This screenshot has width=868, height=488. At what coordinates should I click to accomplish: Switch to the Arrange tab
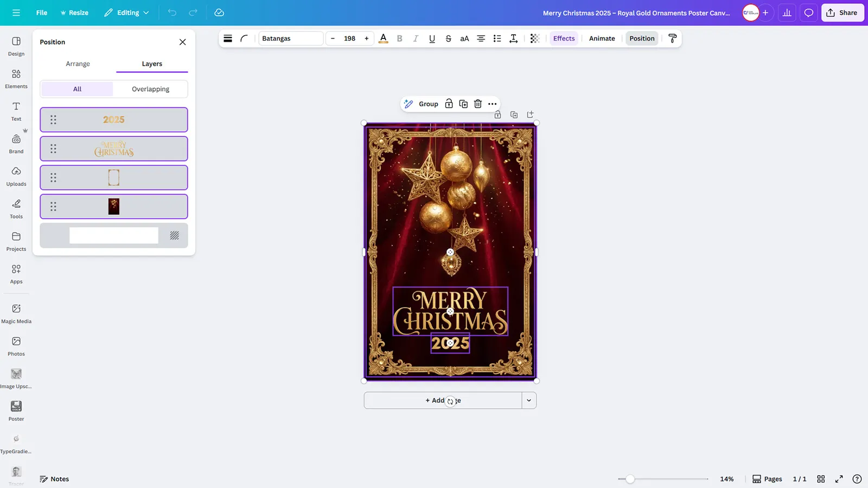pos(78,63)
